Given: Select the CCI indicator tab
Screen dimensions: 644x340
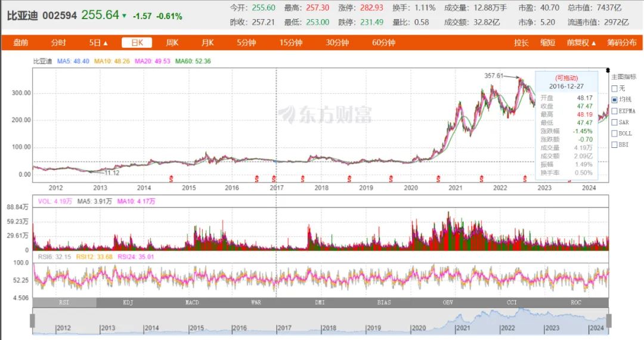Looking at the screenshot, I should click(512, 302).
